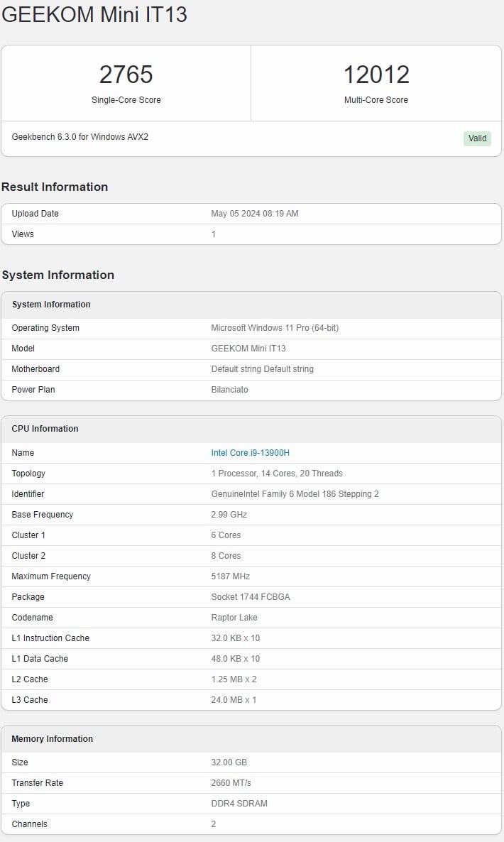This screenshot has height=842, width=504.
Task: Click the System Information section heading above the table
Action: (58, 275)
